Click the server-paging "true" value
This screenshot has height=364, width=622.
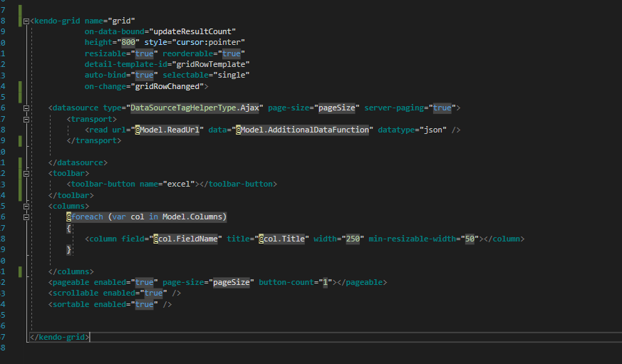[x=442, y=108]
